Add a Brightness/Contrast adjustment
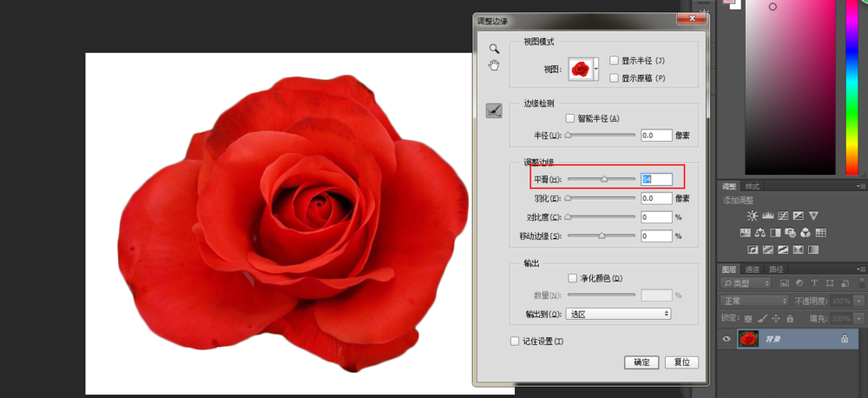This screenshot has width=868, height=398. [752, 216]
